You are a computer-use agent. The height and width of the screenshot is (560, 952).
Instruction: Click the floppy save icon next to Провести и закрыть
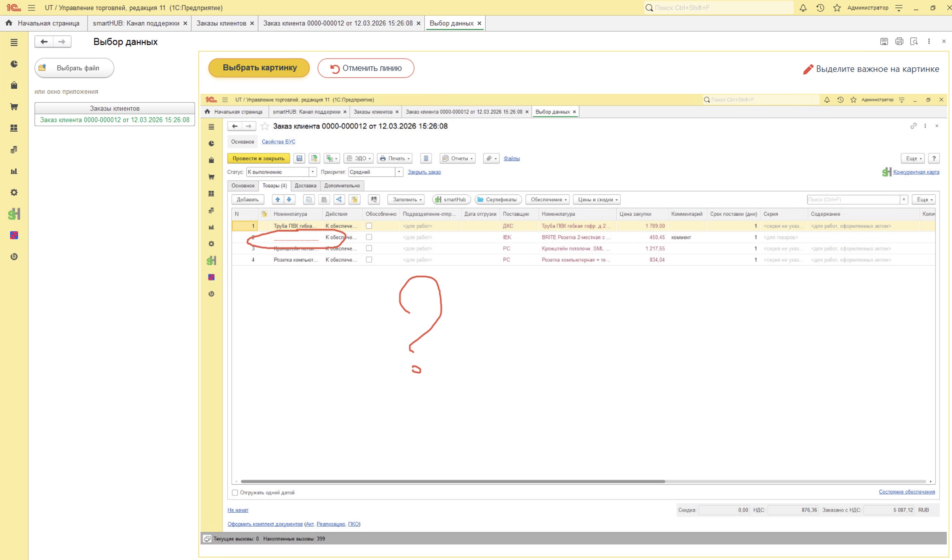click(x=299, y=158)
